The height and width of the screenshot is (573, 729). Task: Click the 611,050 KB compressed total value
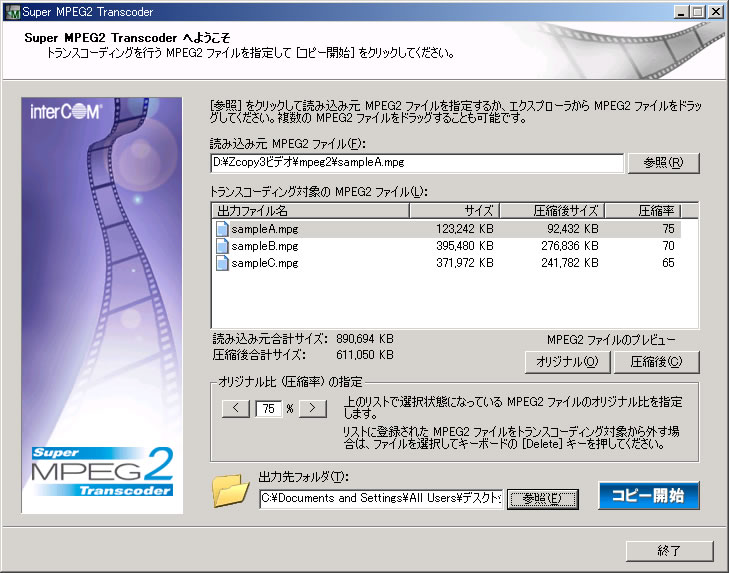coord(364,355)
